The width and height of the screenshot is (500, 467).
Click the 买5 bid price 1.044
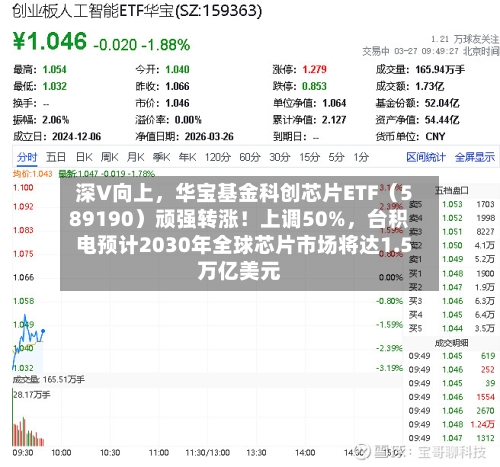pos(452,328)
